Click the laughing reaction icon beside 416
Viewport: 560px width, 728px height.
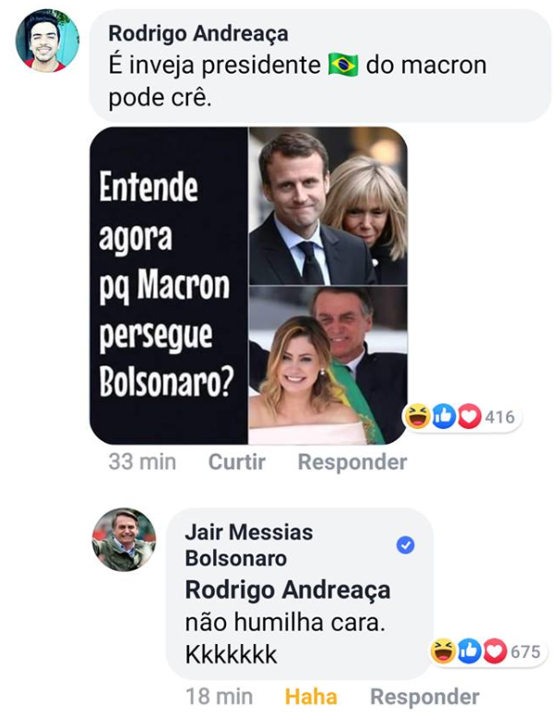click(418, 417)
